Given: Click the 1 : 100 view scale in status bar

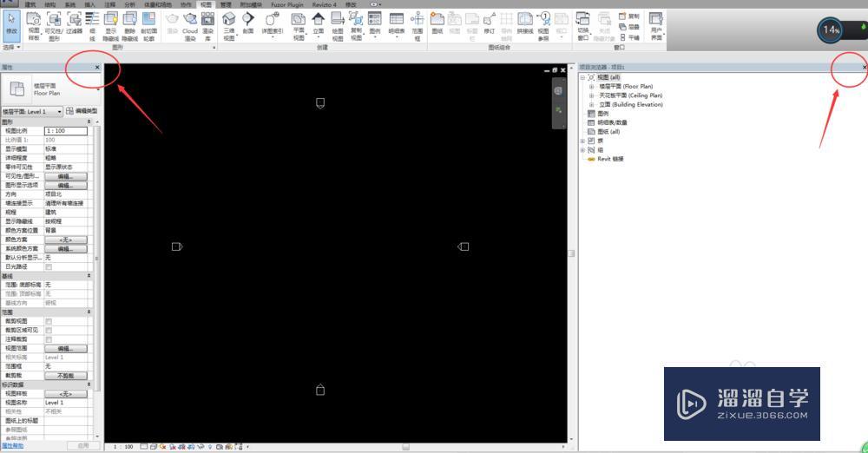Looking at the screenshot, I should click(x=123, y=446).
